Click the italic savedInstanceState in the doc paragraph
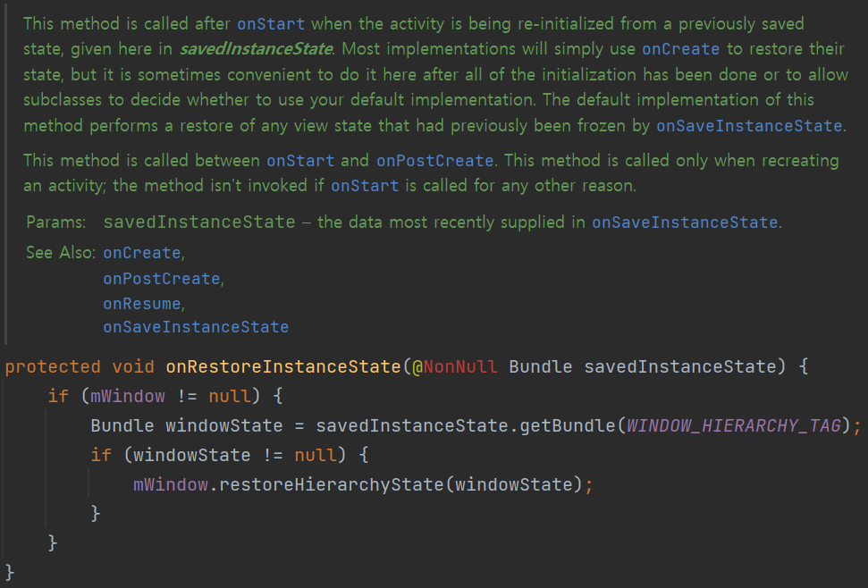The image size is (868, 588). tap(256, 49)
